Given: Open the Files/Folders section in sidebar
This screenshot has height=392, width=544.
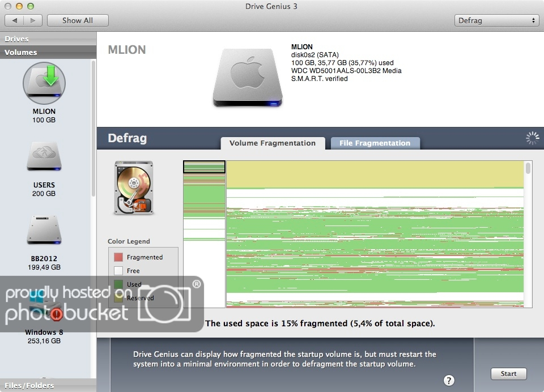Looking at the screenshot, I should pos(48,385).
